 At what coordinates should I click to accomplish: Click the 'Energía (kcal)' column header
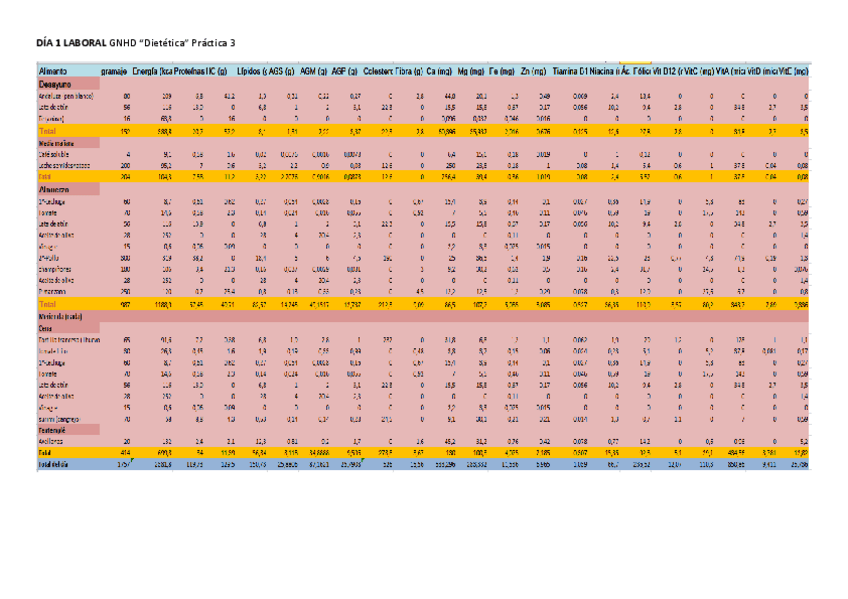(153, 71)
